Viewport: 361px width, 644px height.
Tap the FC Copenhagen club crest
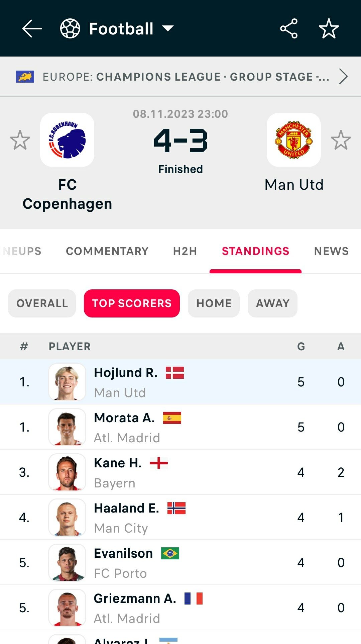[x=67, y=140]
